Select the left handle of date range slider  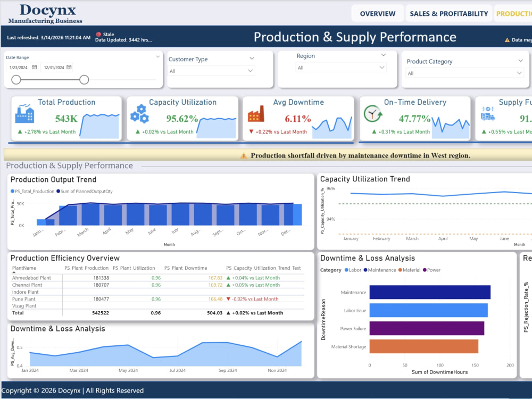click(16, 80)
